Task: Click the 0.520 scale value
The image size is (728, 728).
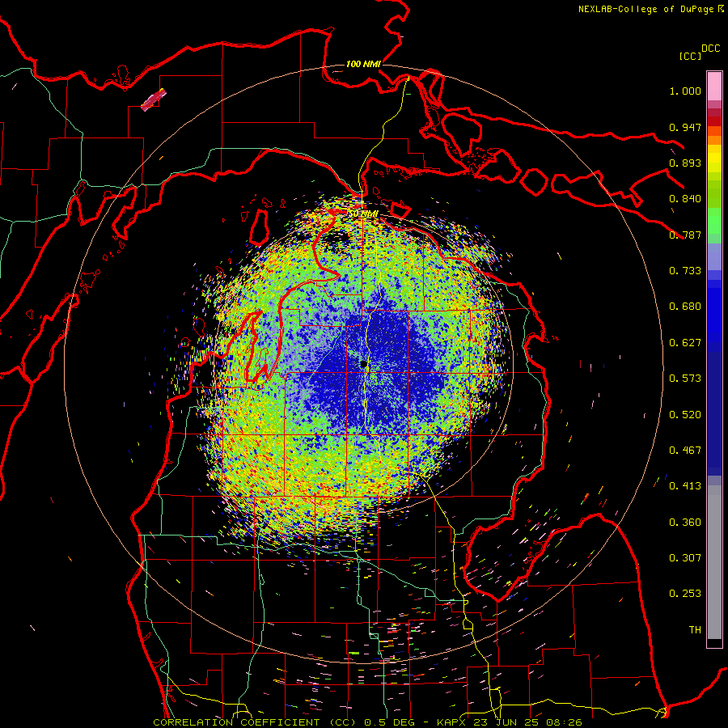Action: coord(685,415)
